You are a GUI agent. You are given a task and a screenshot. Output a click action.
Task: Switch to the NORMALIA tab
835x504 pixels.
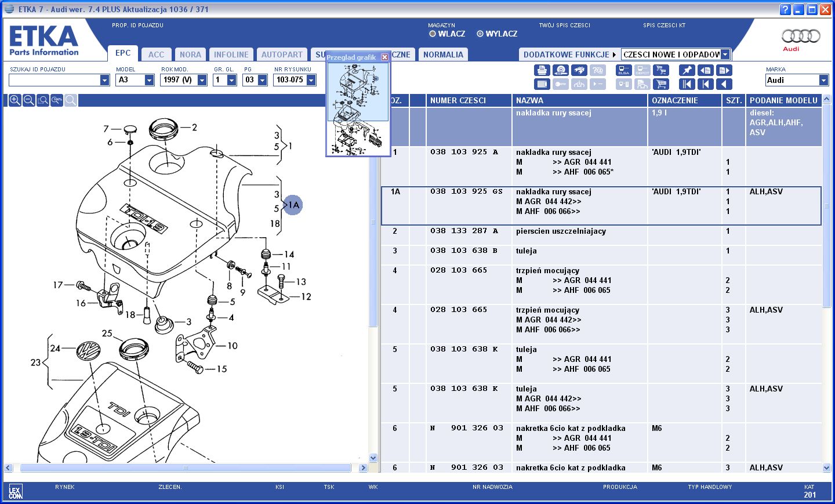pos(443,55)
